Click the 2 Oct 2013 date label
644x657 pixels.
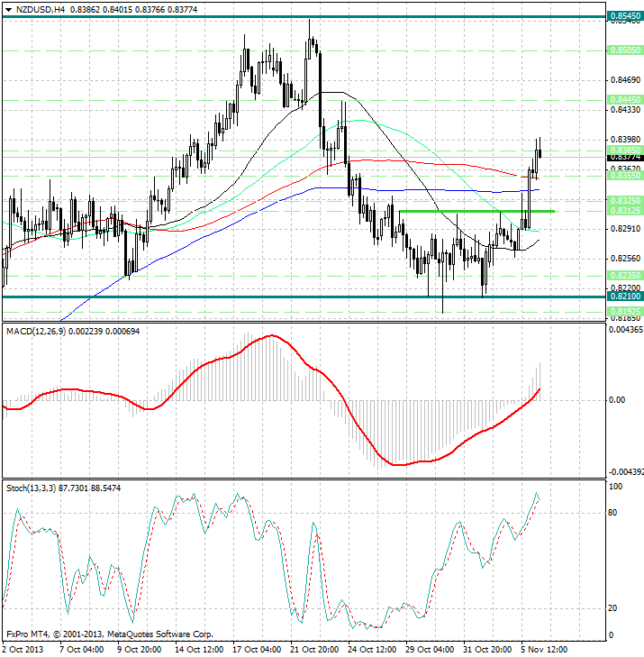pos(22,649)
